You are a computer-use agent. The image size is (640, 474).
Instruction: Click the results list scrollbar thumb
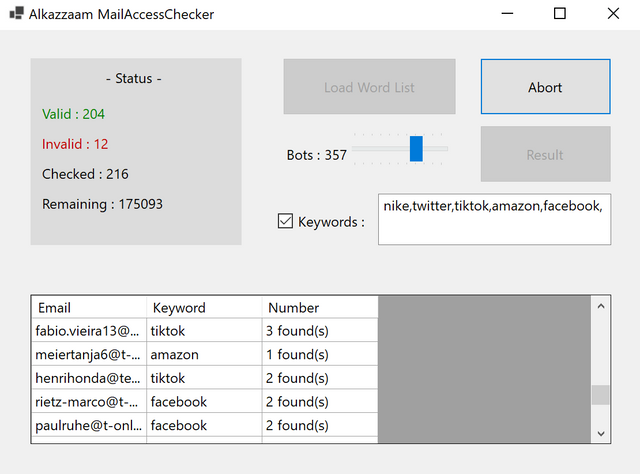600,394
